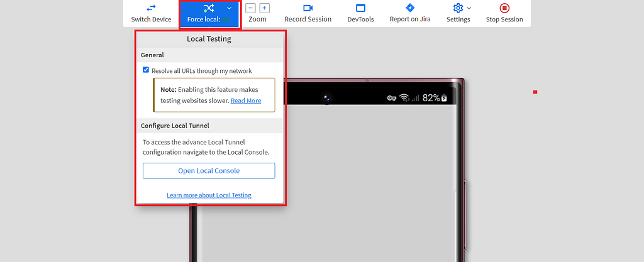Screen dimensions: 644x262
Task: Click the Stop Session red icon
Action: pos(504,8)
